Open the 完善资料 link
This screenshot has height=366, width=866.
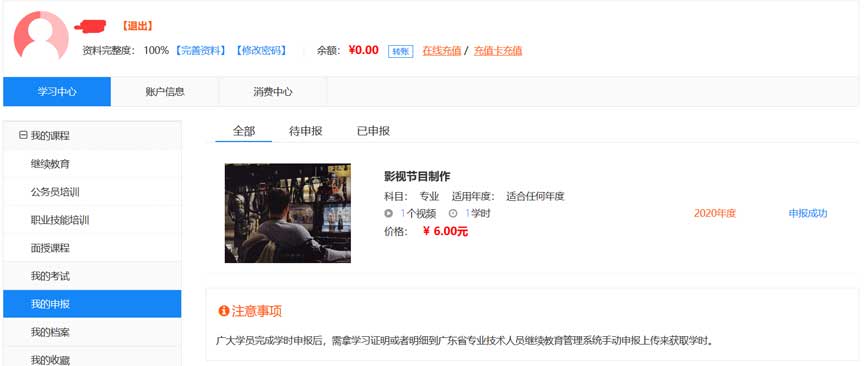pyautogui.click(x=200, y=51)
